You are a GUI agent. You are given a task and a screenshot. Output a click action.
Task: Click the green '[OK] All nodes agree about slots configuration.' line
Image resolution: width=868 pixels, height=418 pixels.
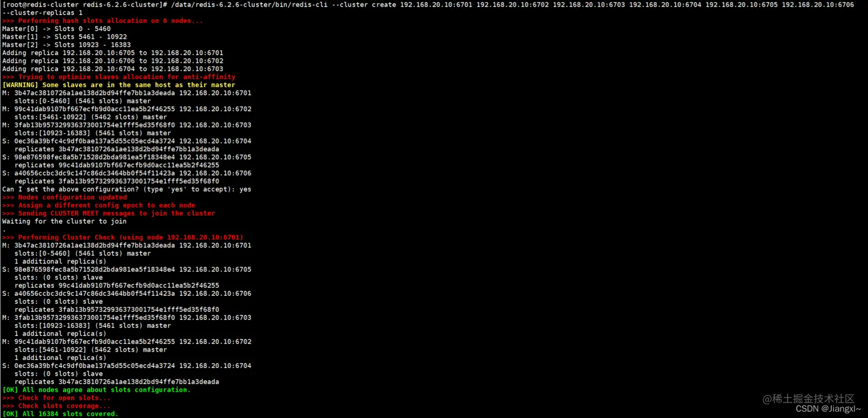pos(96,390)
